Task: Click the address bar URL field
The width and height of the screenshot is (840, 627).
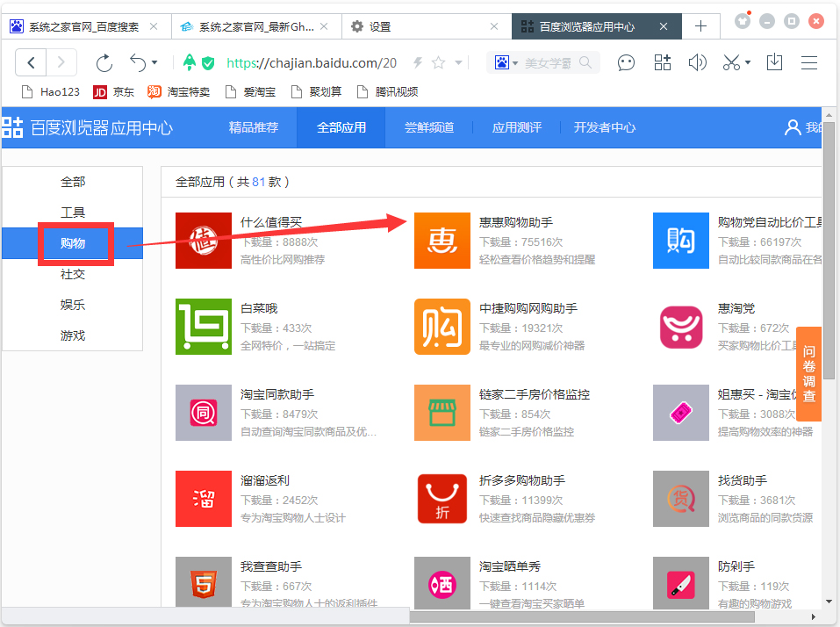Action: 312,63
